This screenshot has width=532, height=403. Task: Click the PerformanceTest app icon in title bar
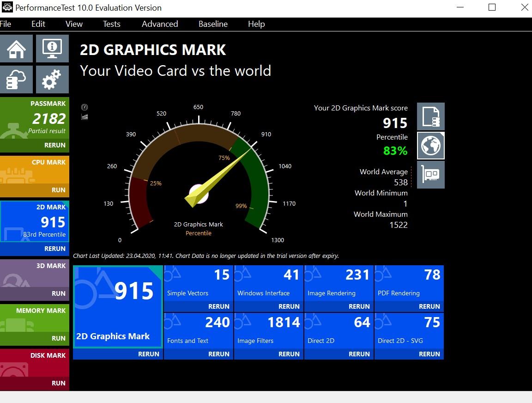(7, 7)
